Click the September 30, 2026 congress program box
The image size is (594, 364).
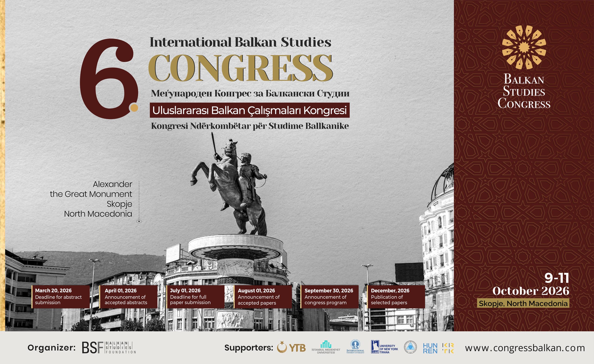tap(329, 296)
